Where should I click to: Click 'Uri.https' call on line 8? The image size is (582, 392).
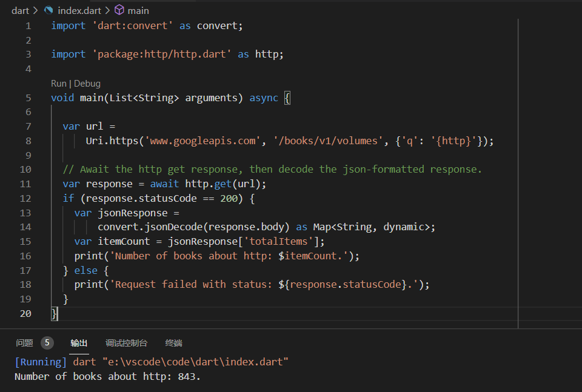coord(112,141)
